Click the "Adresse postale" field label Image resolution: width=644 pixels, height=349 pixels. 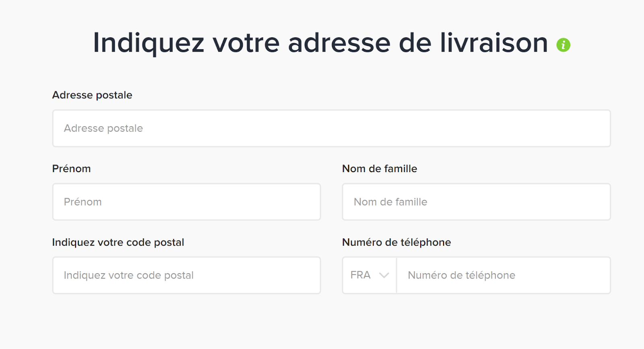tap(92, 95)
